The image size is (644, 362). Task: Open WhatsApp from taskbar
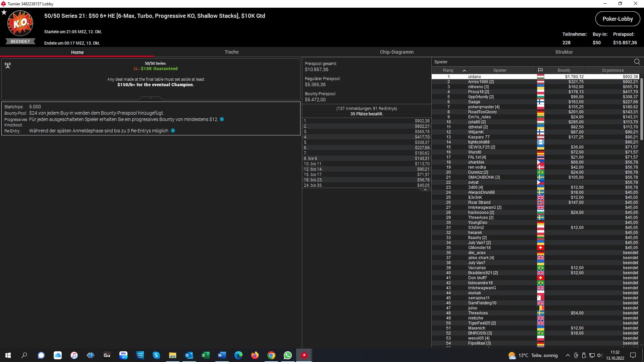pyautogui.click(x=287, y=355)
